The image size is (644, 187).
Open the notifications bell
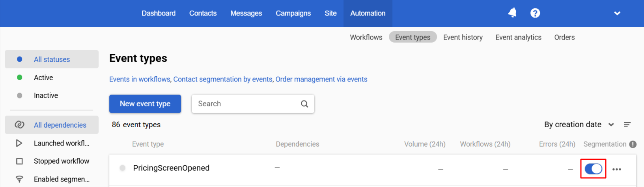[x=512, y=13]
